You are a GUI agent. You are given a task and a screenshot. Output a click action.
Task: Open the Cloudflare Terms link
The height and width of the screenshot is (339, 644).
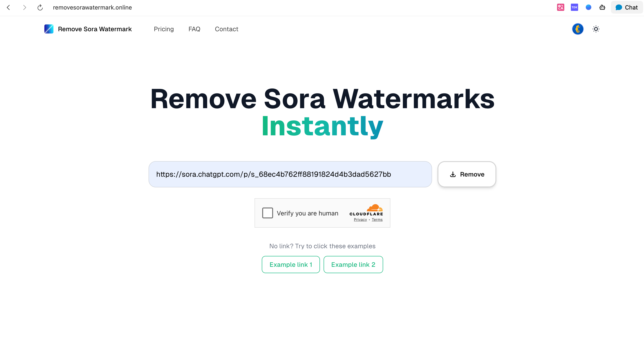[x=377, y=220]
